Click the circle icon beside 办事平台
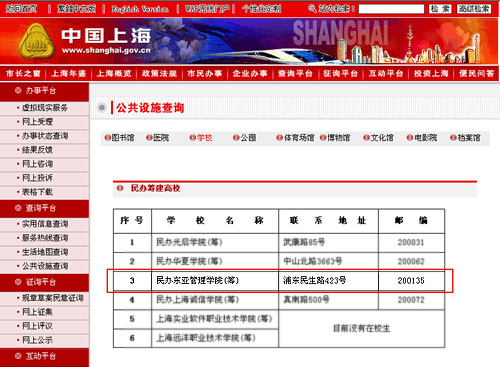Image resolution: width=500 pixels, height=367 pixels. click(18, 90)
